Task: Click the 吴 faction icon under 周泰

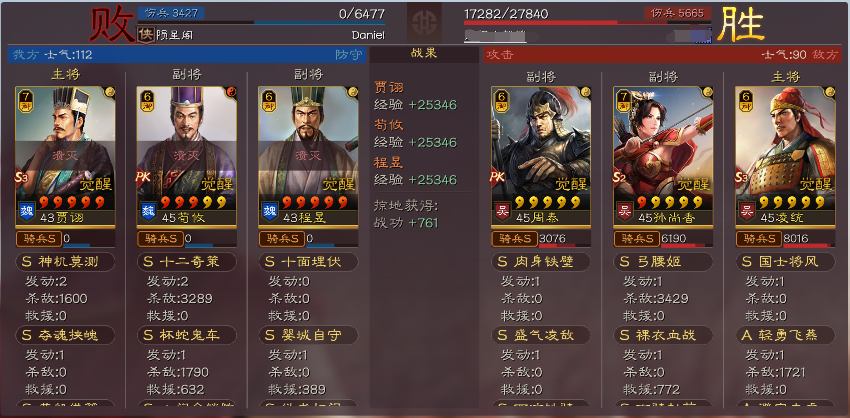Action: (x=502, y=210)
